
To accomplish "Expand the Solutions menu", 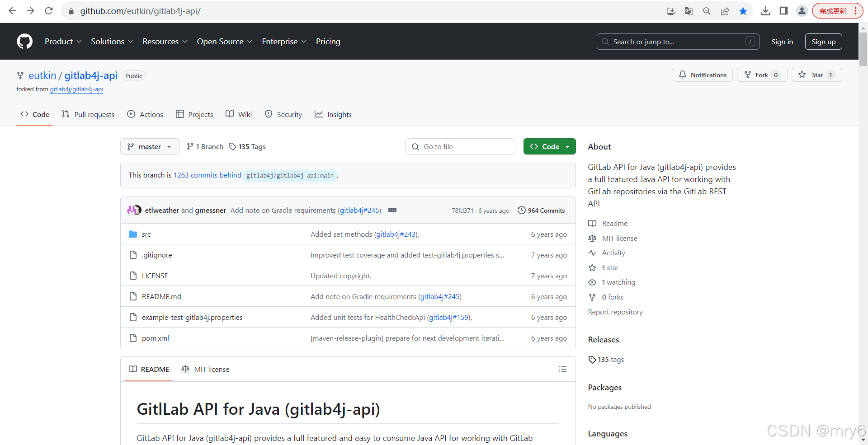I will coord(112,42).
